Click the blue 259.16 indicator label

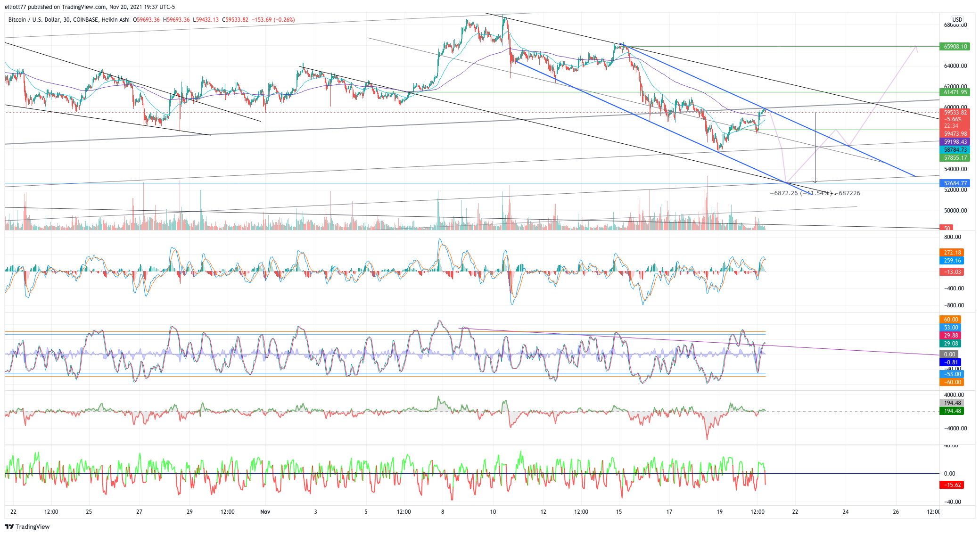click(952, 261)
